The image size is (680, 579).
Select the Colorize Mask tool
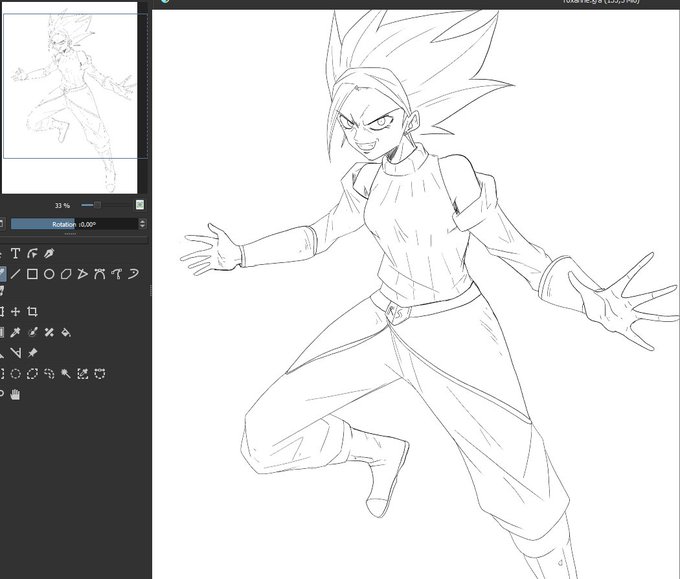[32, 333]
